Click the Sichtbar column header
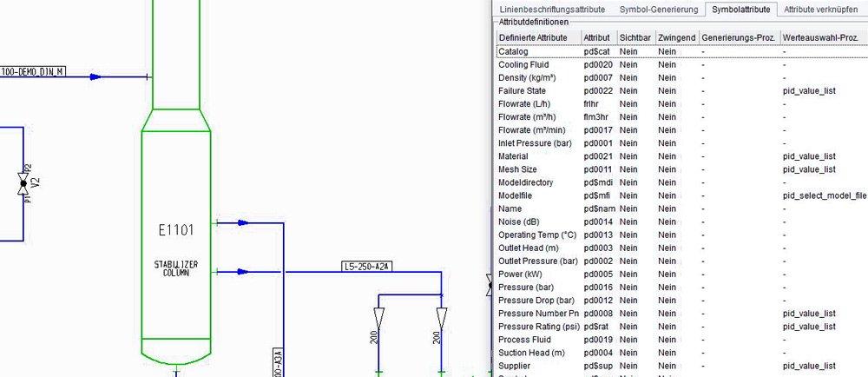 point(636,37)
